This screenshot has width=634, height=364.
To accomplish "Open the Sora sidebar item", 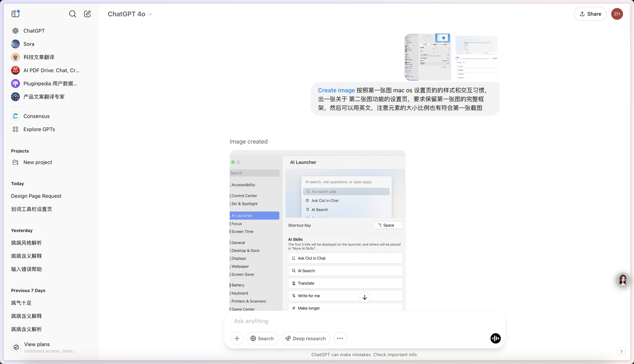I will tap(29, 44).
